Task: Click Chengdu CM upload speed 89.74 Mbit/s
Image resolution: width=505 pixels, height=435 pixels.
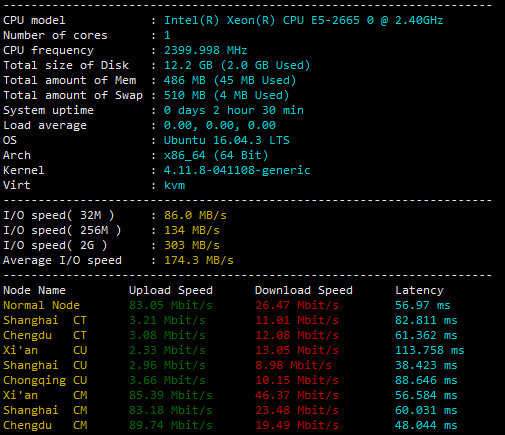Action: click(x=171, y=425)
